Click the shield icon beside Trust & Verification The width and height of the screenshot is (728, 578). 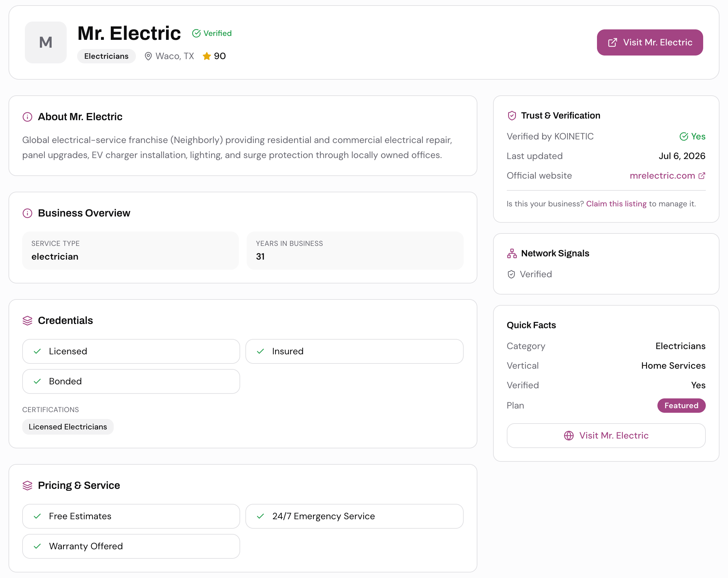(x=512, y=116)
